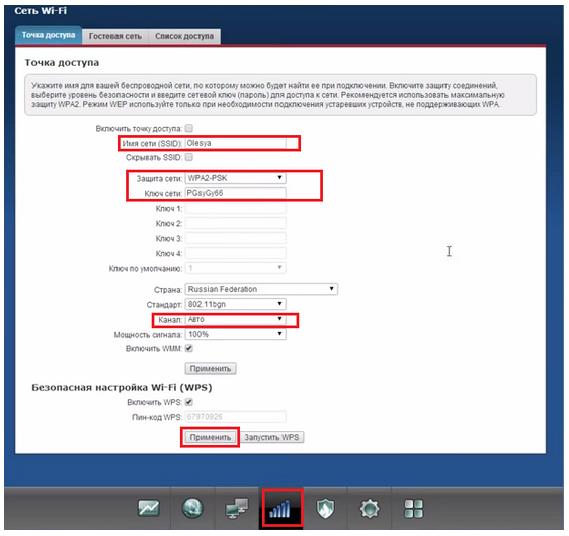The height and width of the screenshot is (536, 569).
Task: Uncheck the 'Включить WMM' checkbox
Action: 189,348
